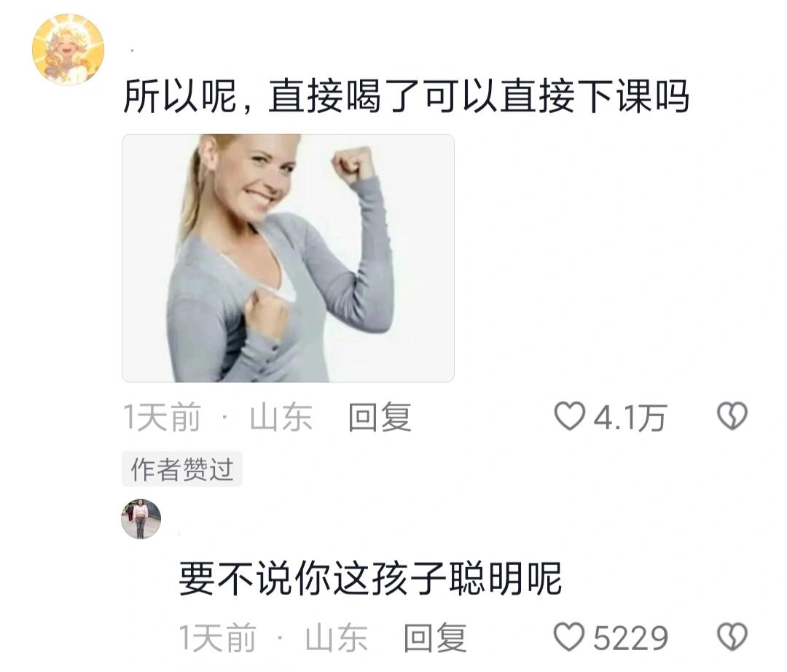This screenshot has height=672, width=787.
Task: Tap the 山东 location on the top comment
Action: pyautogui.click(x=281, y=417)
